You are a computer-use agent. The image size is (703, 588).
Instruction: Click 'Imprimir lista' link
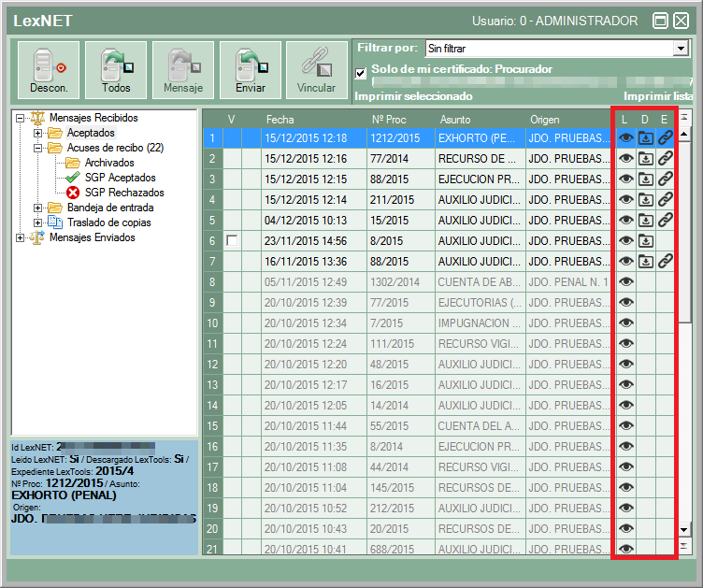[x=657, y=96]
